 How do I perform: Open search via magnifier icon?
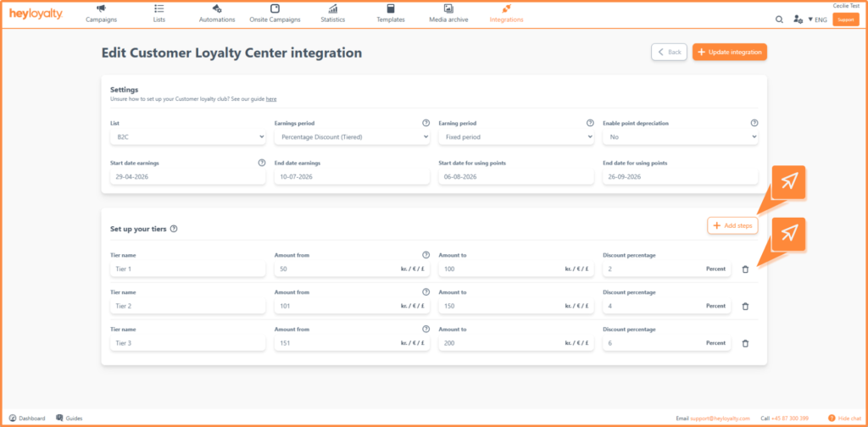click(x=779, y=19)
